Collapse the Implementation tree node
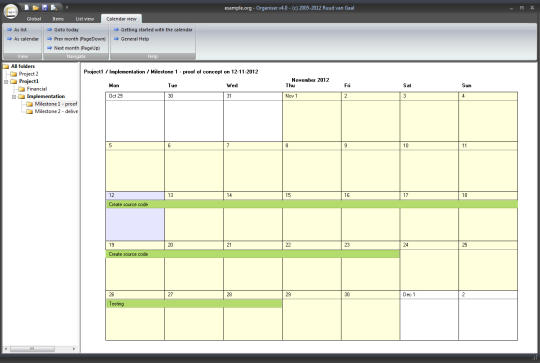This screenshot has height=363, width=540. [x=14, y=97]
